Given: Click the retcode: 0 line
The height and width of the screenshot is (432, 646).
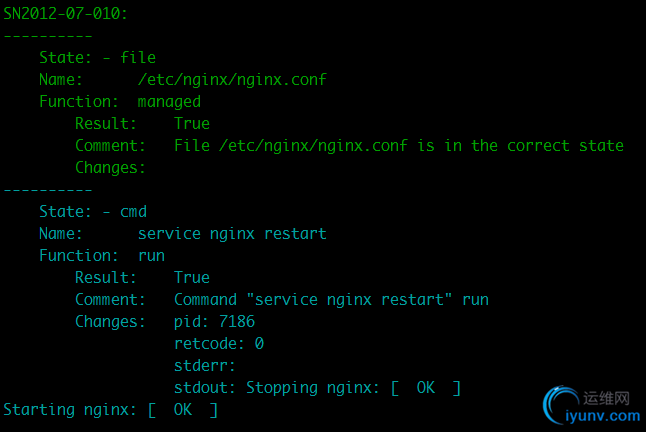Looking at the screenshot, I should 219,343.
